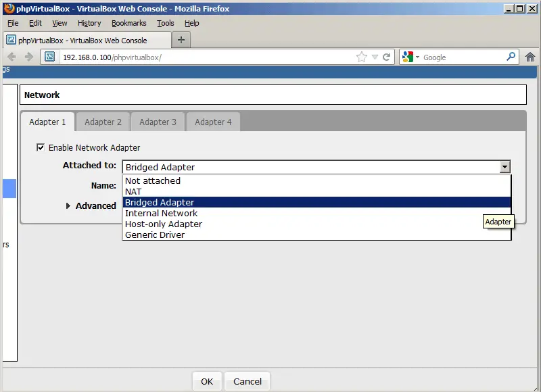Image resolution: width=541 pixels, height=392 pixels.
Task: Open the Bookmarks menu
Action: coord(128,23)
